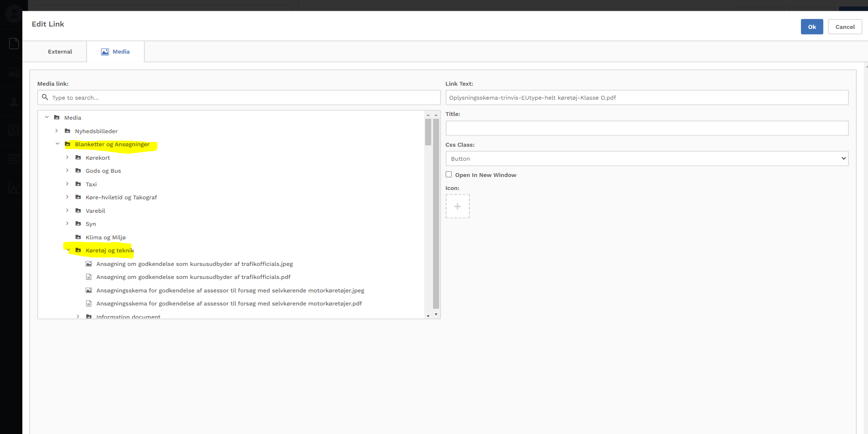The height and width of the screenshot is (434, 868).
Task: Select selvkørende motorkøretøjer.pdf file
Action: click(x=229, y=304)
